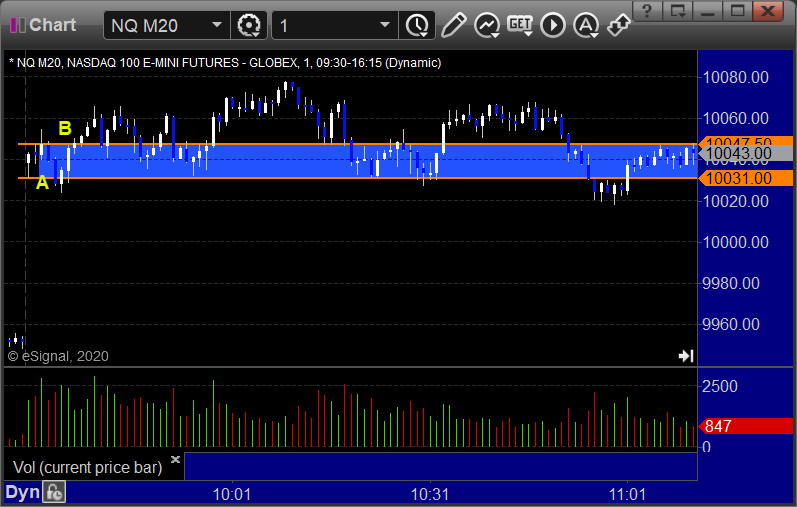The width and height of the screenshot is (797, 507).
Task: Close the chart window with red X
Action: (768, 10)
